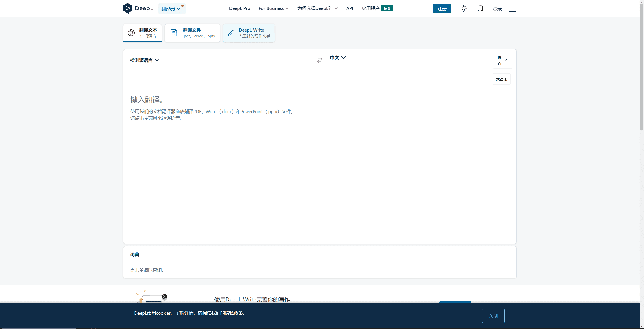Click the pencil icon on DeepL Write

231,33
